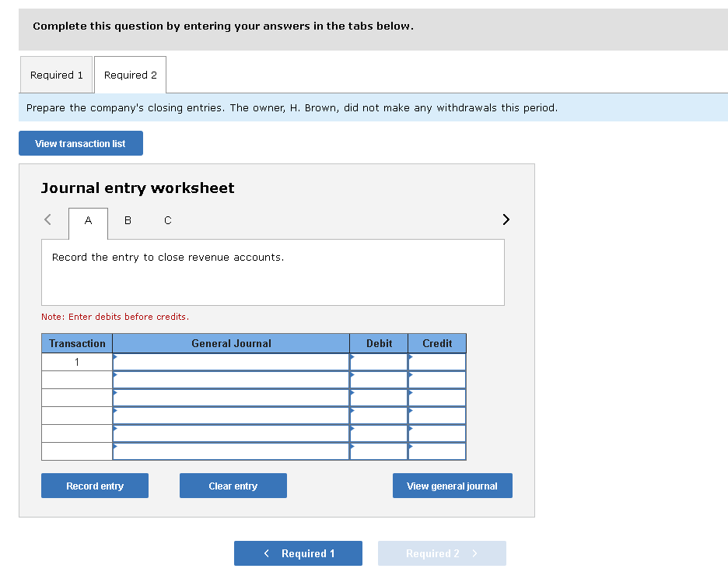Click the Clear entry button

pyautogui.click(x=233, y=485)
